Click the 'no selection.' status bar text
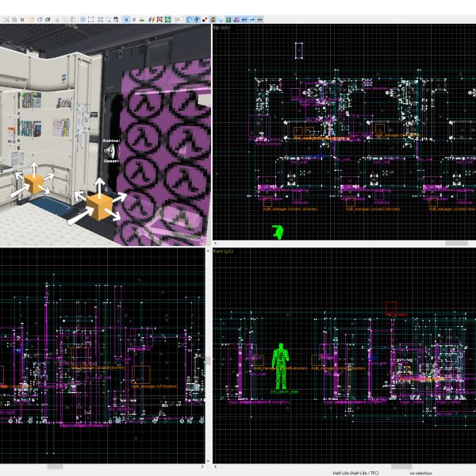Screen dimensions: 476x476 [x=420, y=473]
